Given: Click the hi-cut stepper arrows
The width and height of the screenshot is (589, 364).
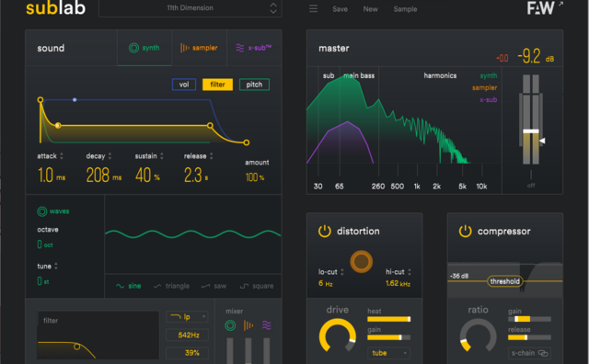Looking at the screenshot, I should tap(410, 272).
